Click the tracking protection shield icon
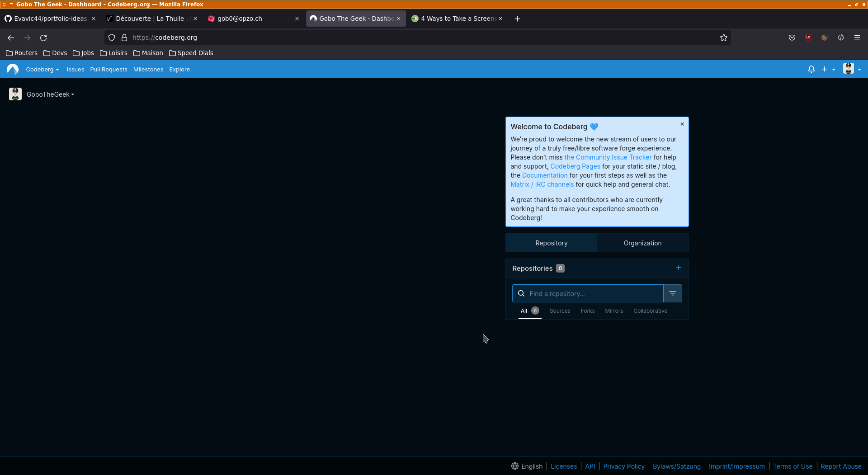 coord(112,38)
